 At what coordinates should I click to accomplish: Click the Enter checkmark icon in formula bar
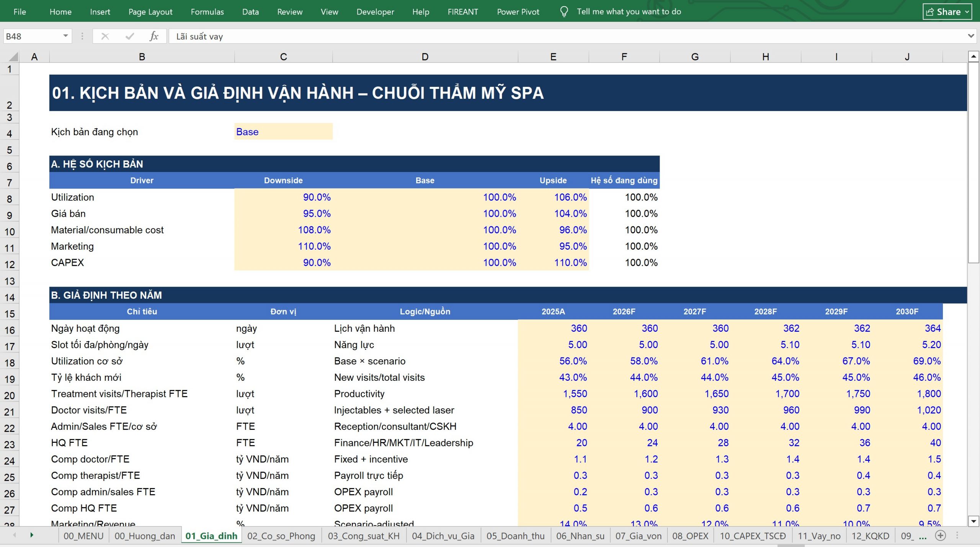point(130,36)
